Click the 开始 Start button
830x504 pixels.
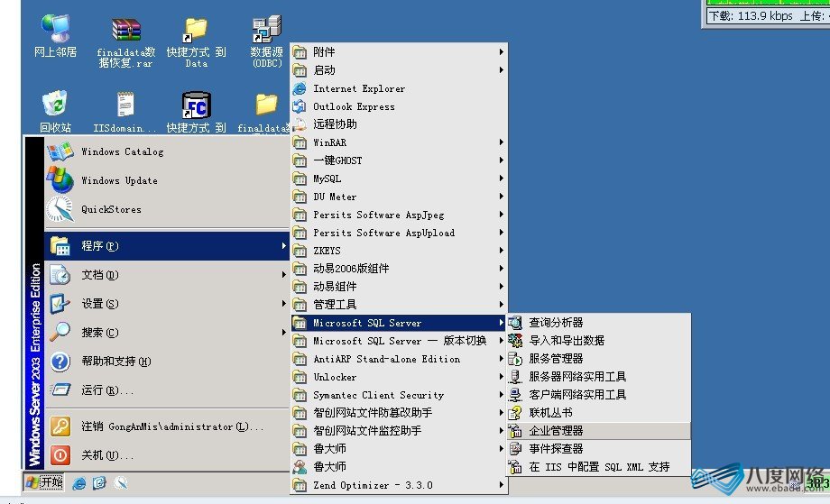click(44, 482)
